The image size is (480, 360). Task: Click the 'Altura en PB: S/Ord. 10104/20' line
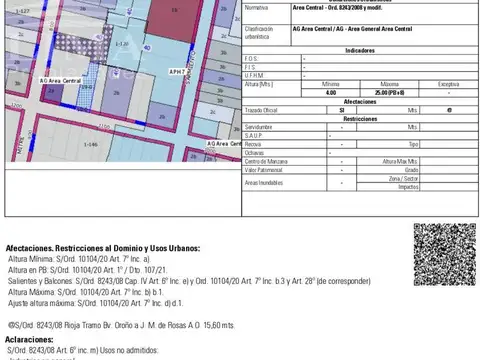(x=88, y=270)
